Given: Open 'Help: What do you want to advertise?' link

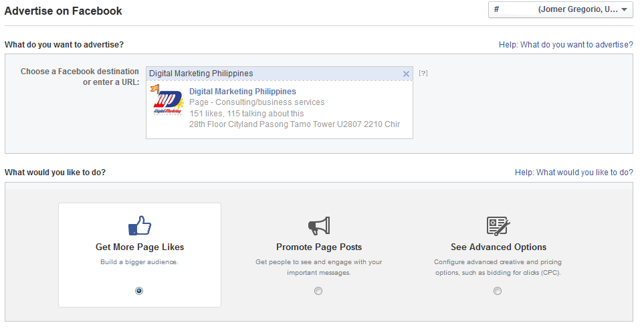Looking at the screenshot, I should (x=566, y=44).
